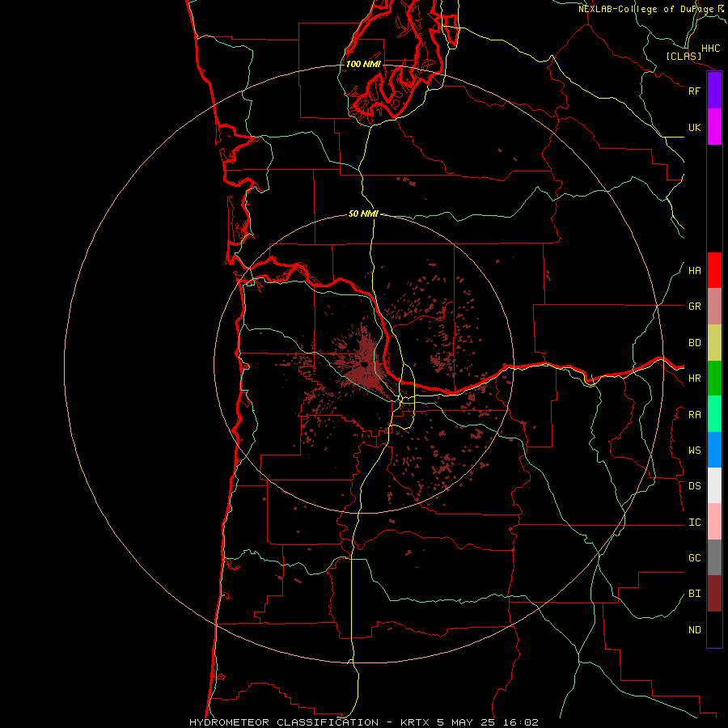Click the HR green legend swatch
This screenshot has width=728, height=728.
point(714,379)
